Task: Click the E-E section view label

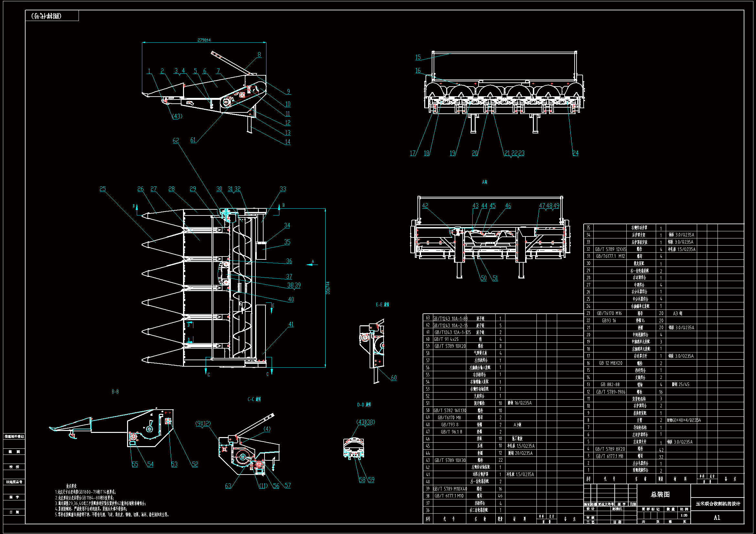Action: [x=382, y=305]
